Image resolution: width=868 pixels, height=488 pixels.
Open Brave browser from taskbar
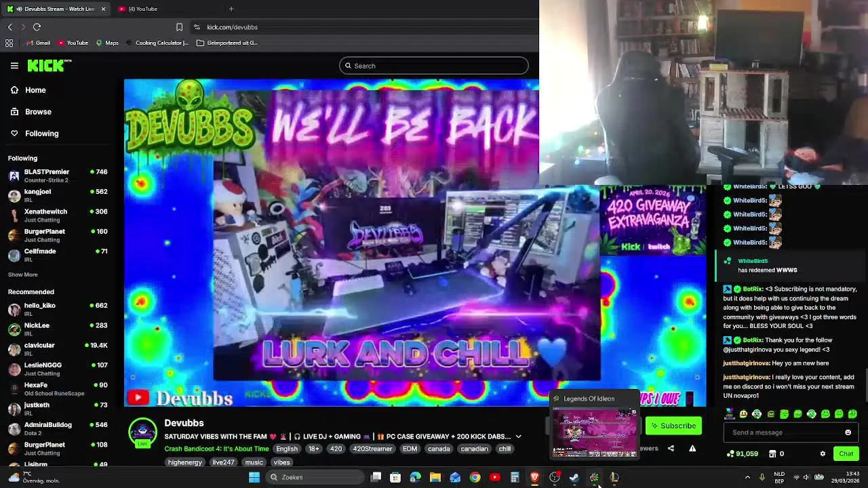[534, 477]
